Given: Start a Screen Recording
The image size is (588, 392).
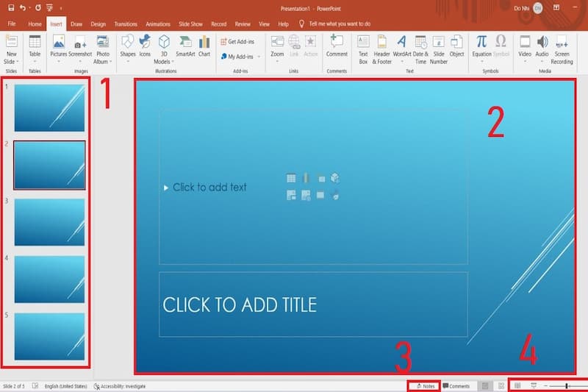Looking at the screenshot, I should tap(562, 49).
